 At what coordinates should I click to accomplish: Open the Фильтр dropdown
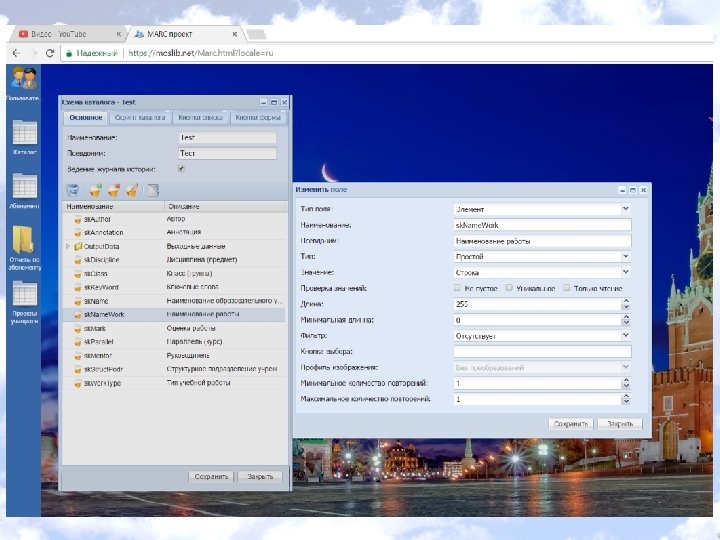click(x=625, y=336)
